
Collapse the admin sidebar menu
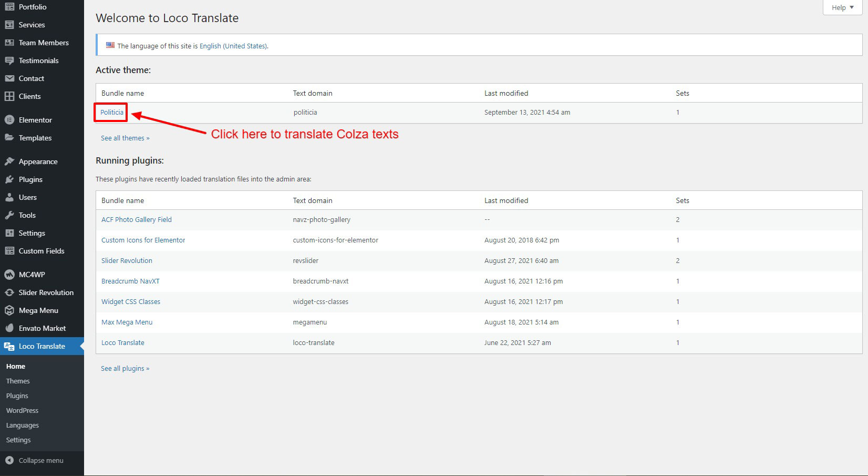pyautogui.click(x=35, y=460)
